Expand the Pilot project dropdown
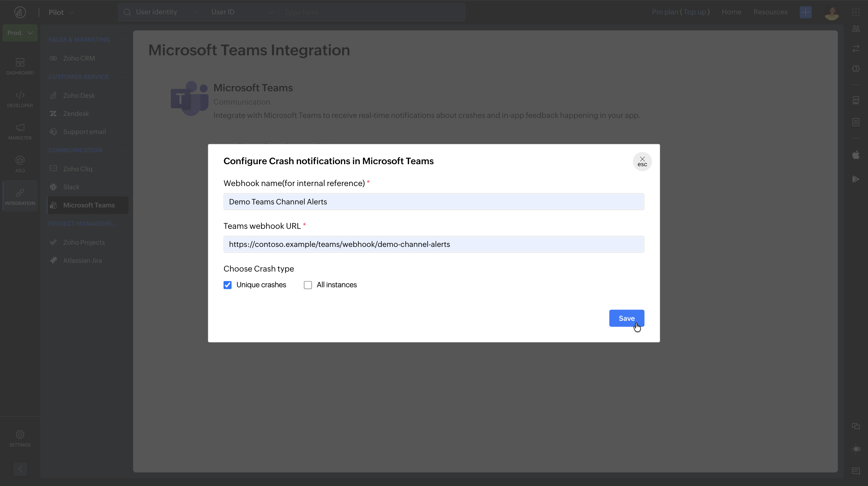This screenshot has height=486, width=868. (x=61, y=13)
